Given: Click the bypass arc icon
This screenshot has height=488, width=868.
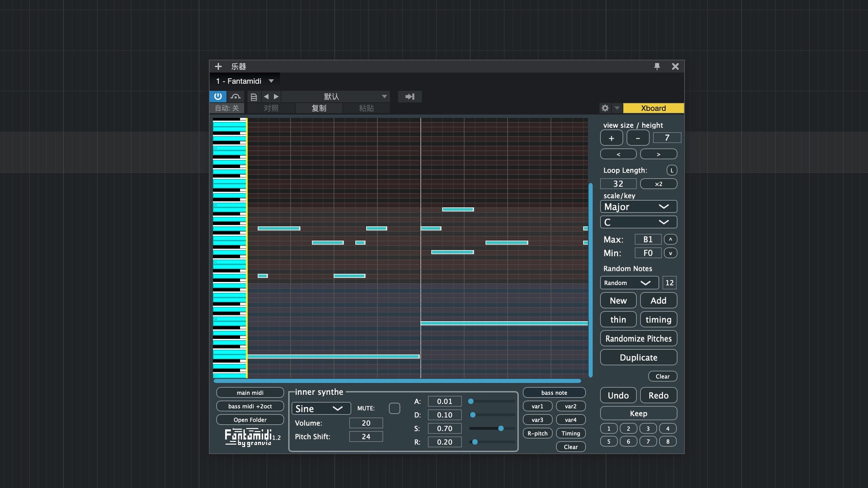Looking at the screenshot, I should coord(235,96).
